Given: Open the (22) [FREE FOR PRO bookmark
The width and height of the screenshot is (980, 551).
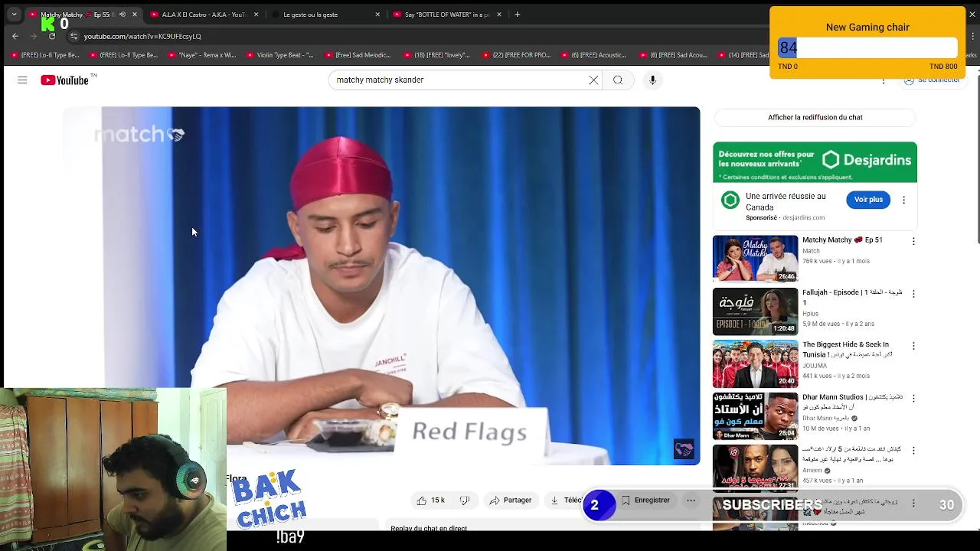Looking at the screenshot, I should pyautogui.click(x=515, y=55).
